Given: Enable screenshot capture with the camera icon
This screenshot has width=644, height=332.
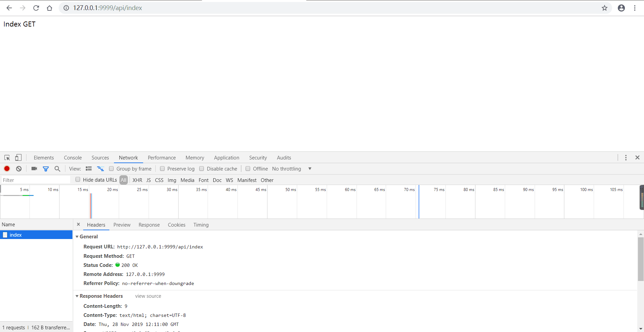Looking at the screenshot, I should (34, 169).
